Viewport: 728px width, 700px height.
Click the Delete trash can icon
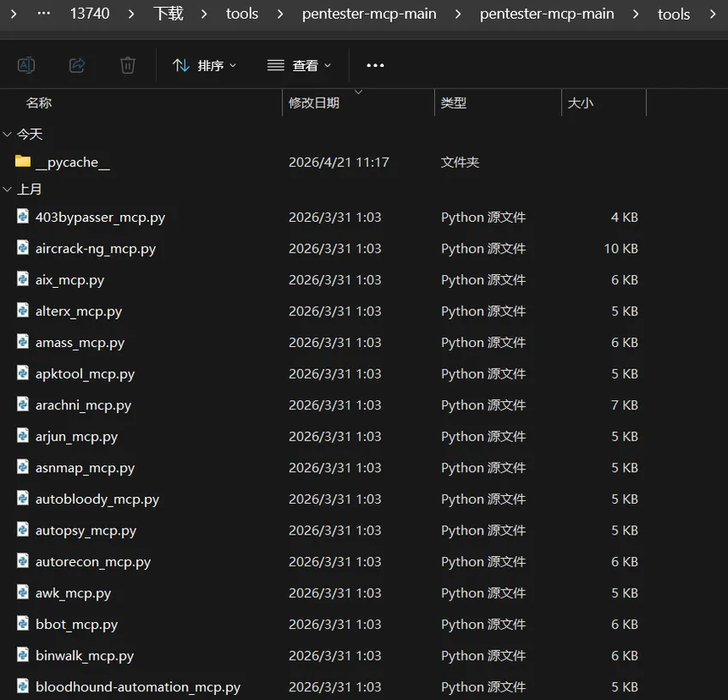[x=128, y=65]
